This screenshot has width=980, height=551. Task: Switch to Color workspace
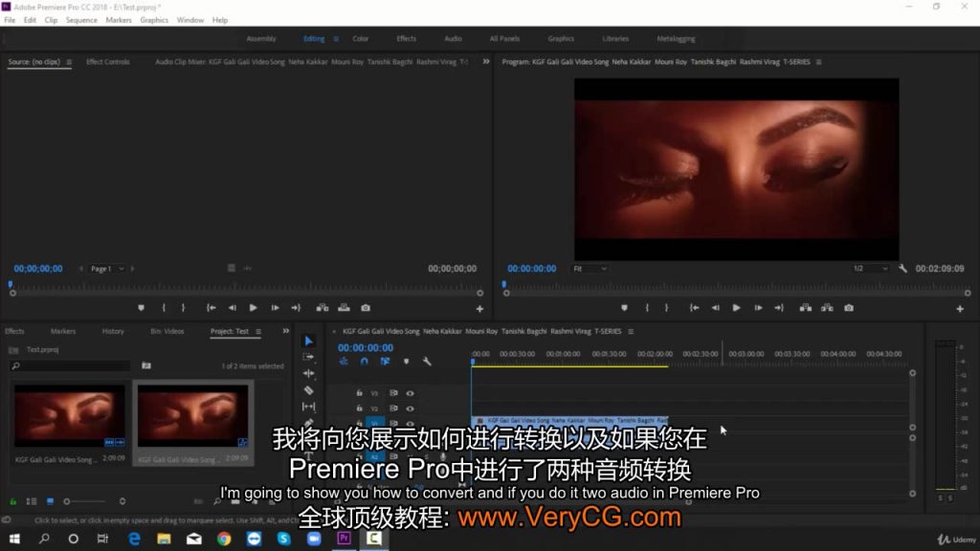[x=361, y=38]
